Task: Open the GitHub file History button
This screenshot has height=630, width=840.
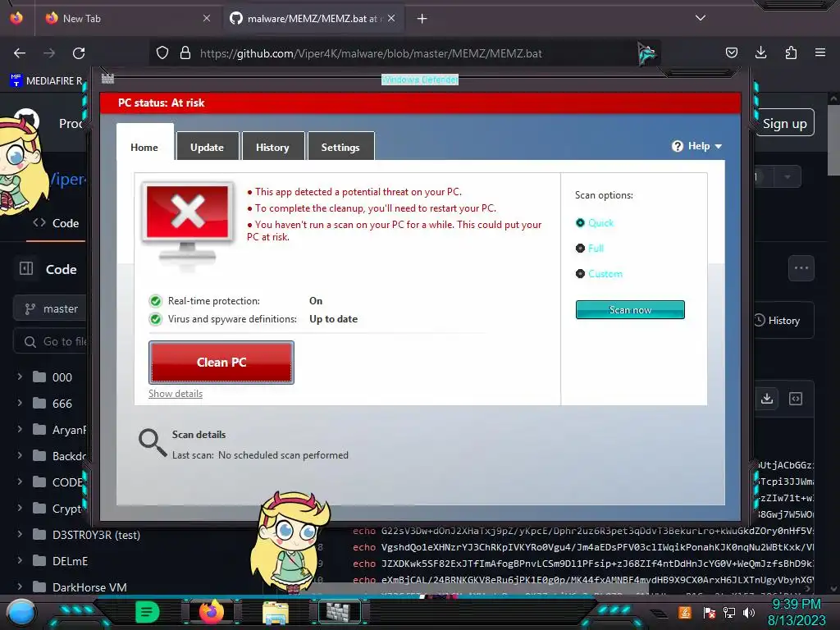Action: pos(783,321)
